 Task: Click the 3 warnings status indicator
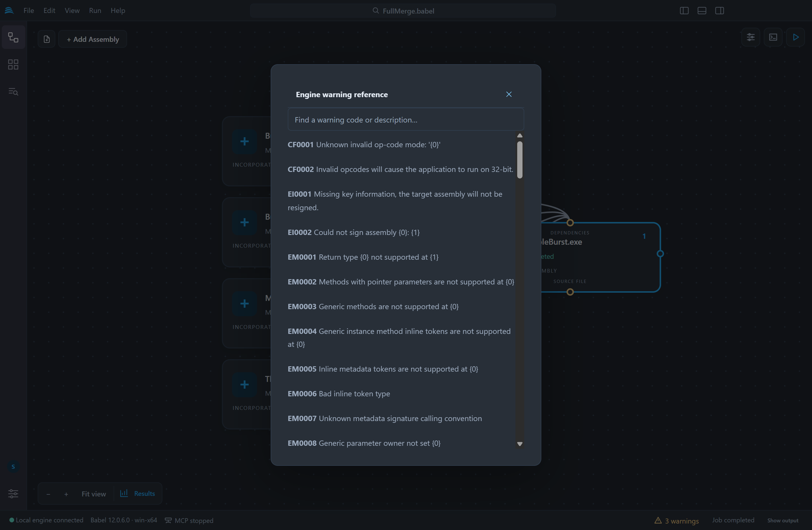click(x=677, y=521)
